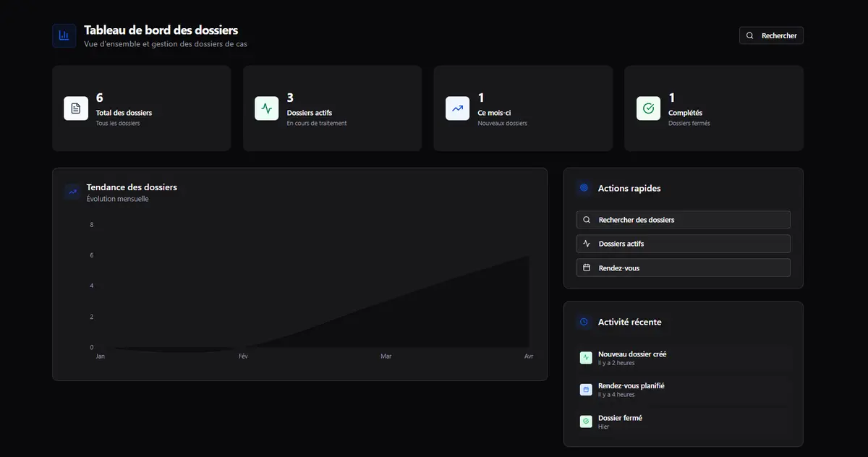
Task: Click the checkmark circle icon for Complétés
Action: pyautogui.click(x=649, y=108)
